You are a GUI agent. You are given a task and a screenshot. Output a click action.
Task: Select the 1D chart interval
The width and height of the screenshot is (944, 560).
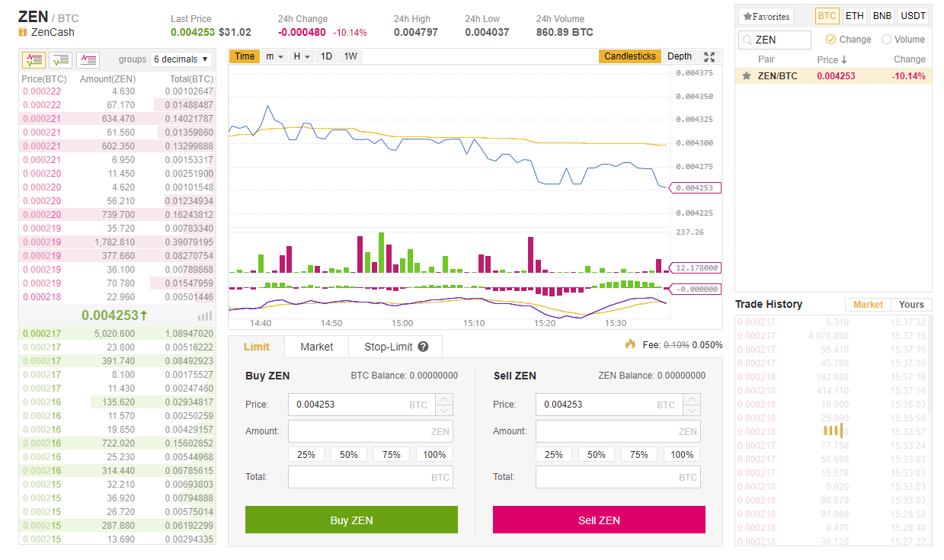pos(326,56)
